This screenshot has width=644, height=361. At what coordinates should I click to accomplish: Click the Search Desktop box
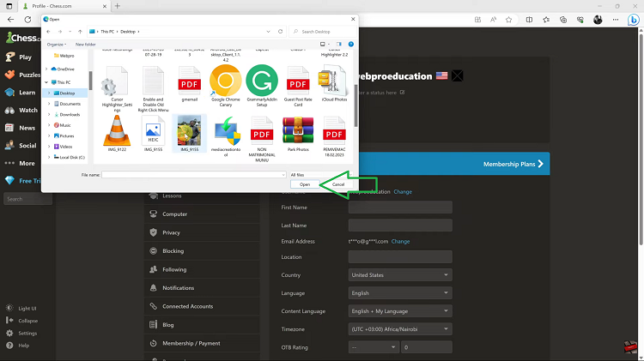[323, 32]
